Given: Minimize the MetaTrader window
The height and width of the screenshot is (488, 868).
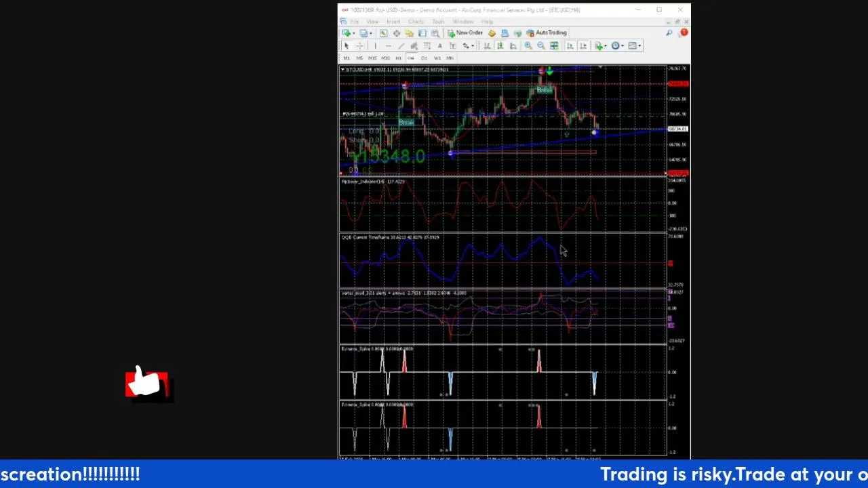Looking at the screenshot, I should (x=638, y=9).
